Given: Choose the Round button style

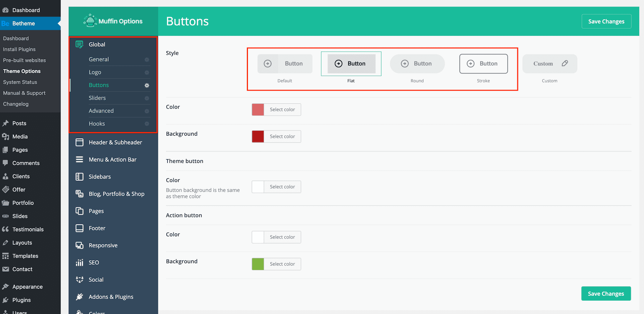Looking at the screenshot, I should (x=417, y=64).
